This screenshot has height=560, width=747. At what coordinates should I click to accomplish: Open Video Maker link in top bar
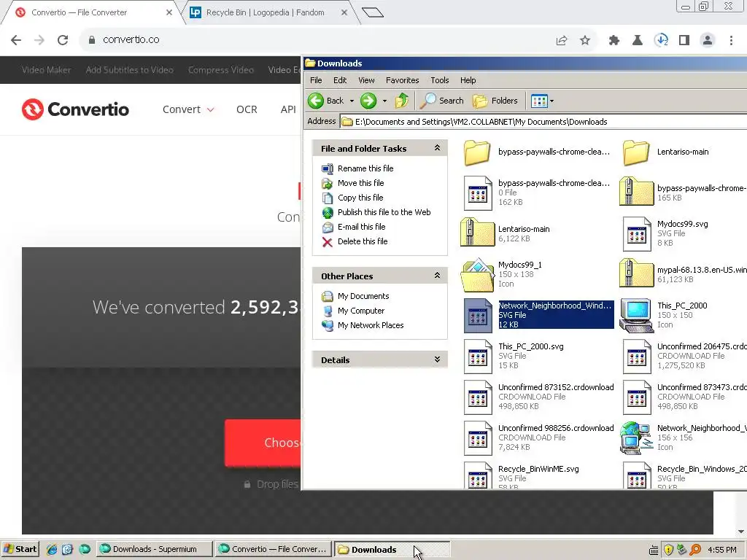[x=46, y=70]
